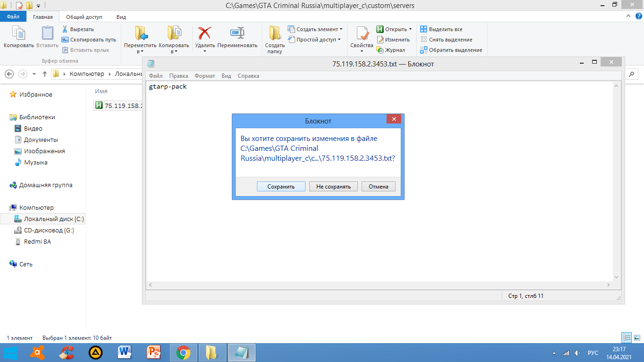Select Домашняя группа in sidebar
644x362 pixels.
tap(41, 185)
